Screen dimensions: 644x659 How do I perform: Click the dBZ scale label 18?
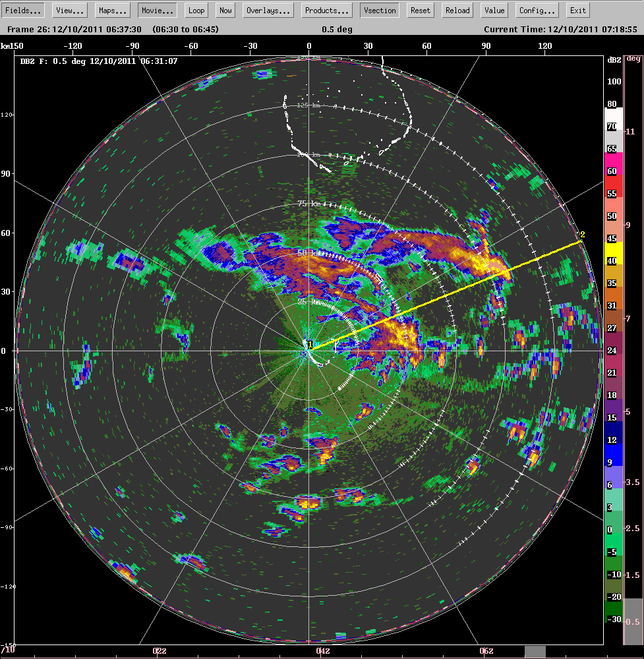612,395
